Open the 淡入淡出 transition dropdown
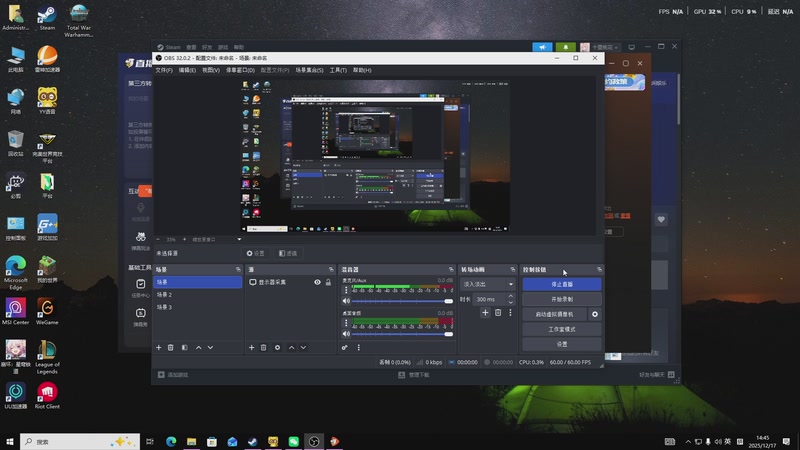 [488, 284]
